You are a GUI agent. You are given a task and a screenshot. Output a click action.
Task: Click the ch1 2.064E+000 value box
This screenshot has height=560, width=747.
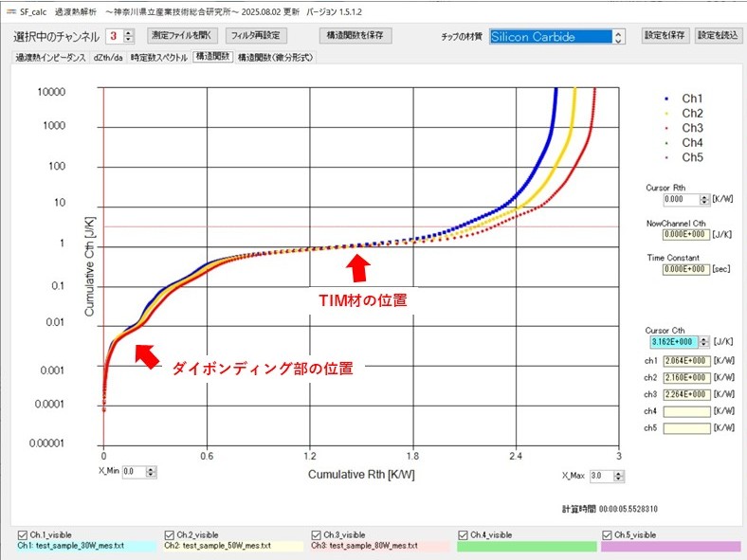click(x=686, y=361)
